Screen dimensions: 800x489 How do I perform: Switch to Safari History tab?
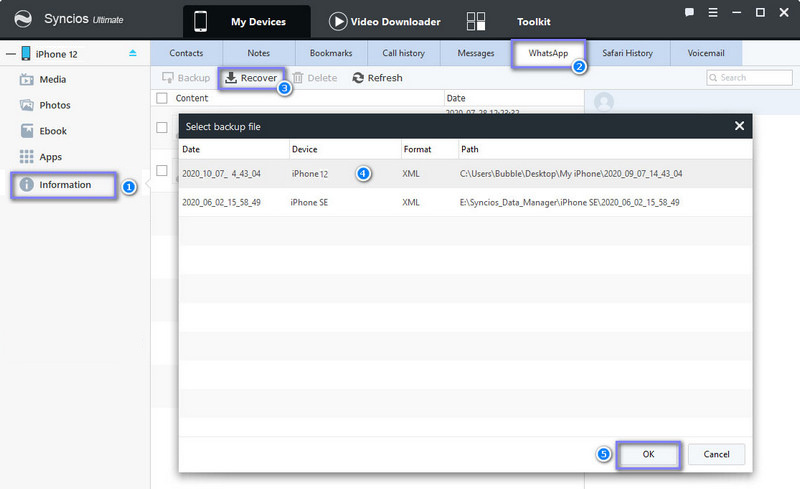point(628,53)
